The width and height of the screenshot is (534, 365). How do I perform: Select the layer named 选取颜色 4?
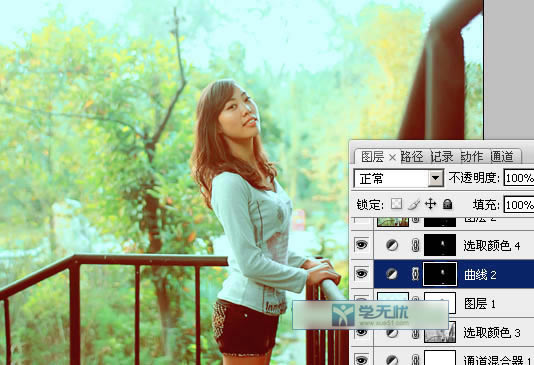coord(492,245)
